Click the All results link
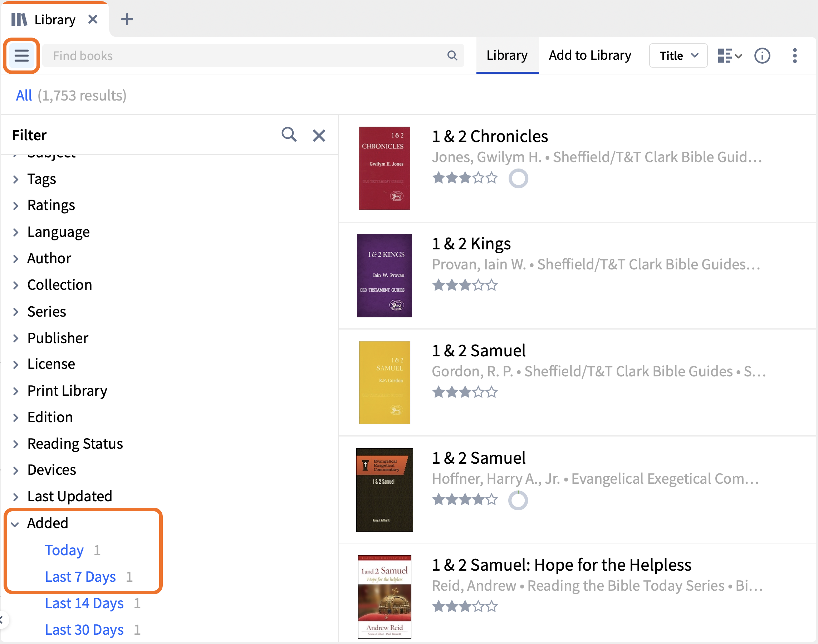The width and height of the screenshot is (818, 644). tap(24, 96)
